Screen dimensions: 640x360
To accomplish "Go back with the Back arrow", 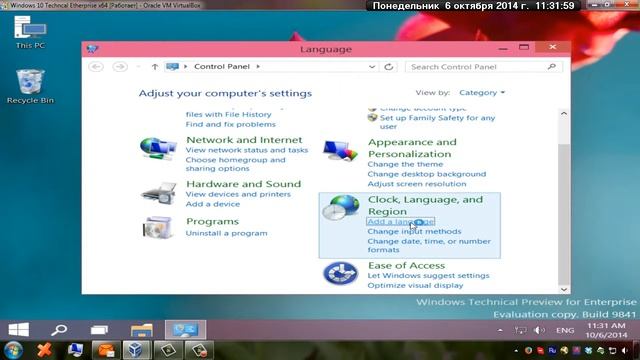I will pos(96,67).
